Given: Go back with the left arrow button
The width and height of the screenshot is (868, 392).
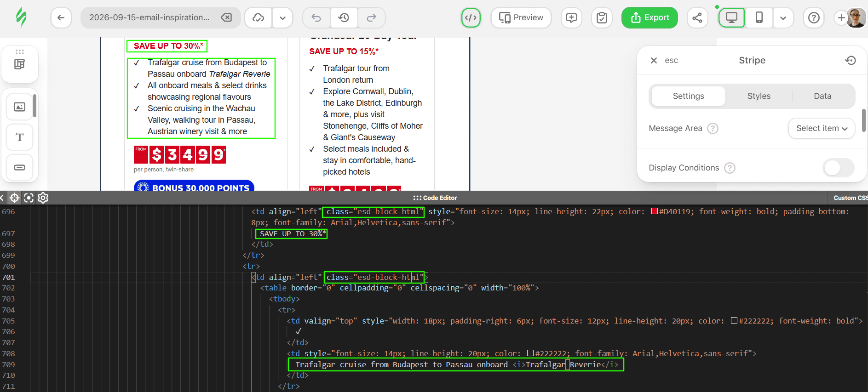Looking at the screenshot, I should (x=61, y=18).
